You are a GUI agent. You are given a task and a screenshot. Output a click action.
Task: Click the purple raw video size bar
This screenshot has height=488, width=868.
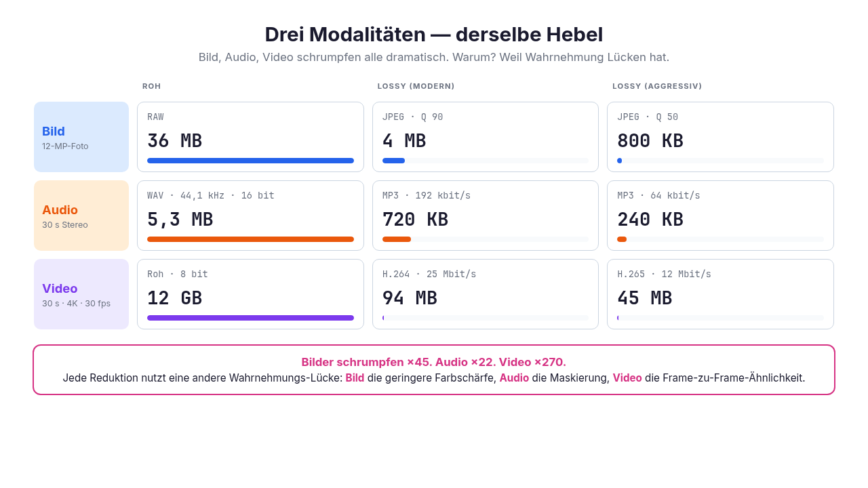coord(250,318)
